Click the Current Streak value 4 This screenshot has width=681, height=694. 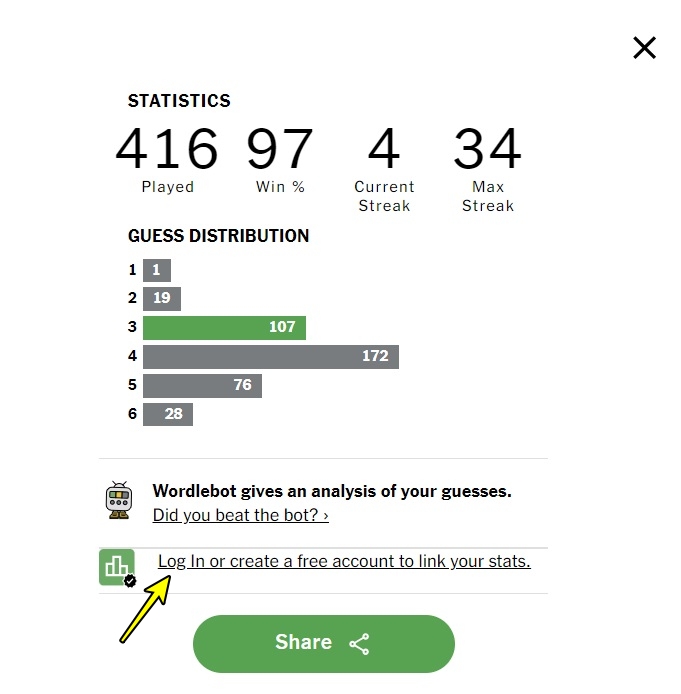384,150
